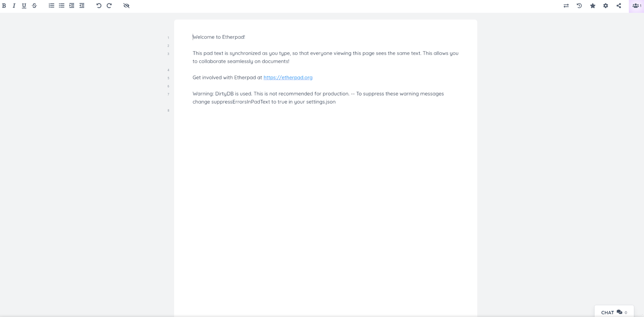Toggle bold formatting

[4, 6]
